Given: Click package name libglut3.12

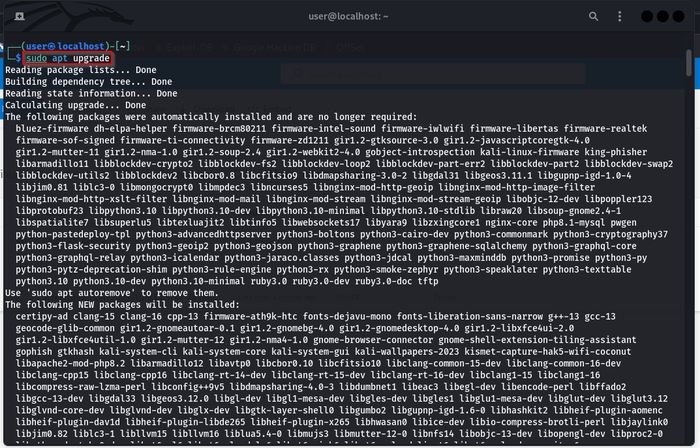Looking at the screenshot, I should (x=639, y=399).
